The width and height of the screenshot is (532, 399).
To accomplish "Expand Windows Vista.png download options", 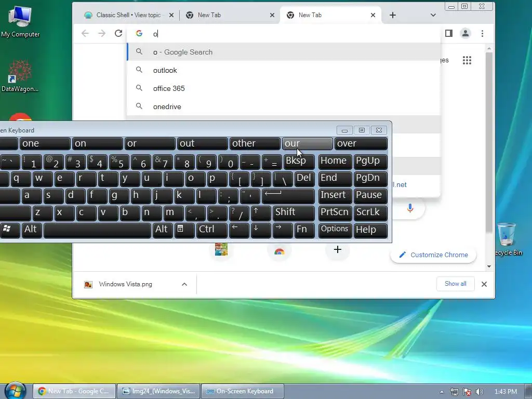I will tap(184, 284).
